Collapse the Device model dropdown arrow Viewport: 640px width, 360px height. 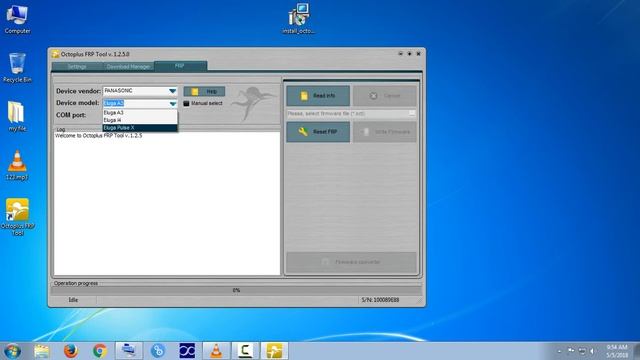[x=173, y=104]
